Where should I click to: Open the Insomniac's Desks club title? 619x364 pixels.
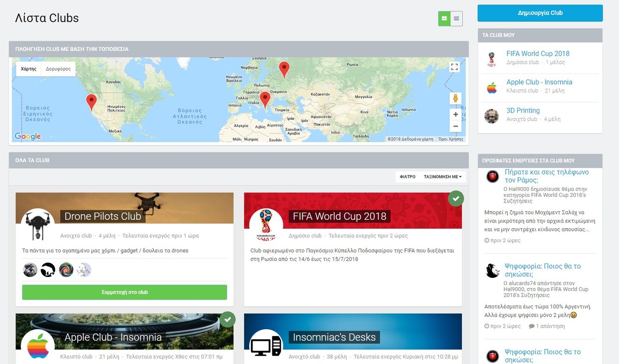[334, 337]
